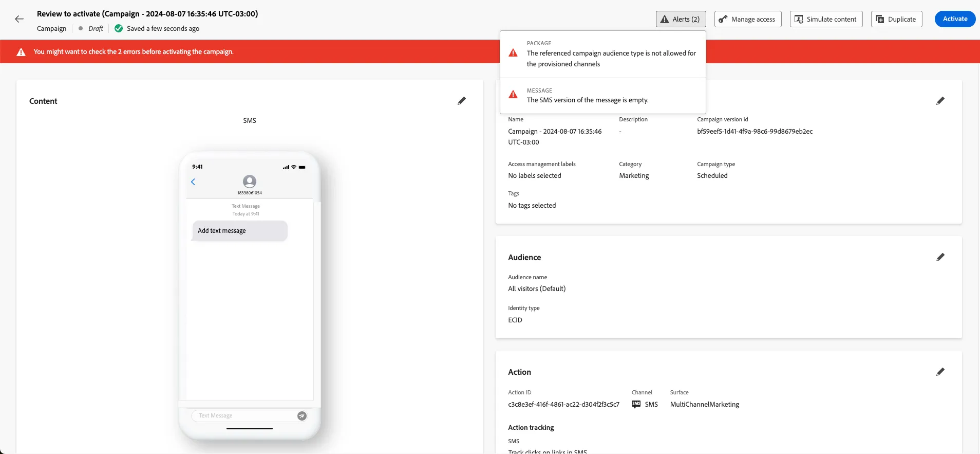Click the phone number 18338061054 in preview

tap(250, 193)
